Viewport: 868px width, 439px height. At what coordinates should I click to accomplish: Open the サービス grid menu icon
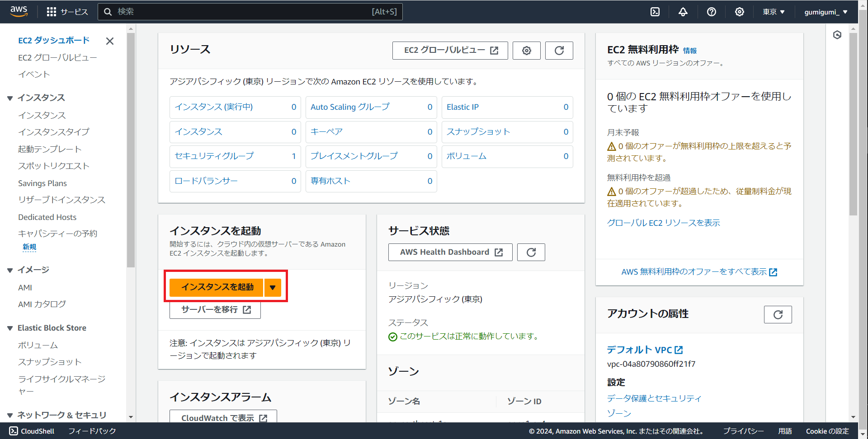(52, 12)
